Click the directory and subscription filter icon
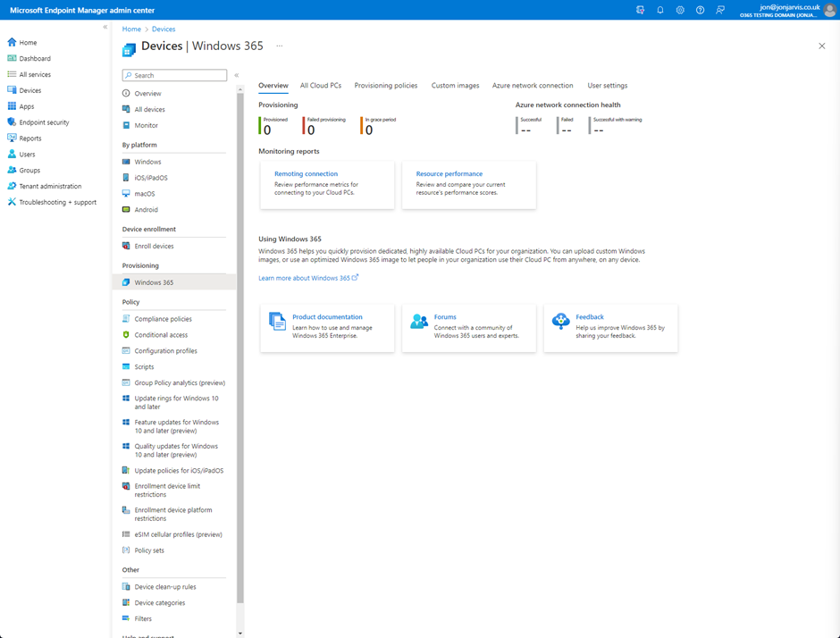Image resolution: width=840 pixels, height=638 pixels. [640, 10]
